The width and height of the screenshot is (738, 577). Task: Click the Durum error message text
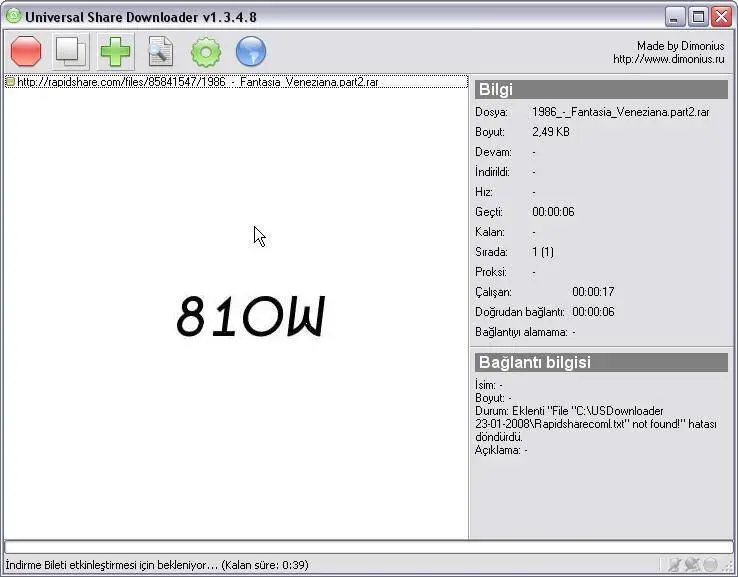596,424
